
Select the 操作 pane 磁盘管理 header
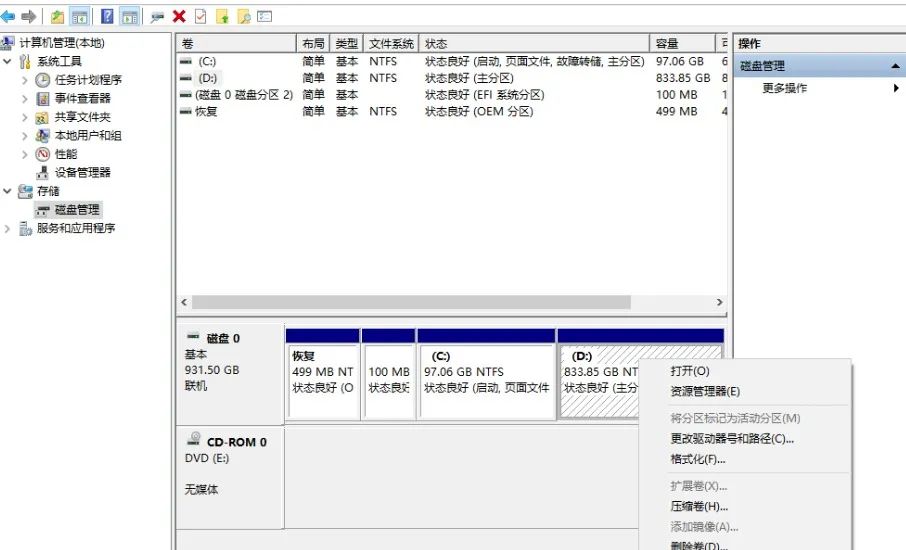820,66
